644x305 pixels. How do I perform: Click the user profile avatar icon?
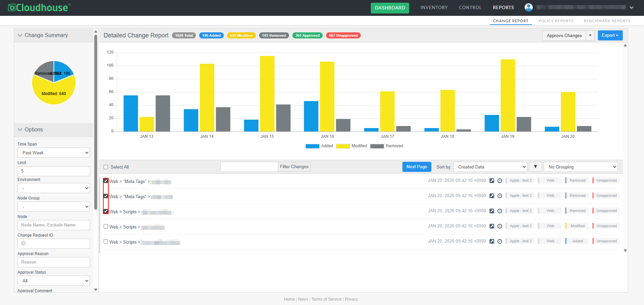click(529, 7)
